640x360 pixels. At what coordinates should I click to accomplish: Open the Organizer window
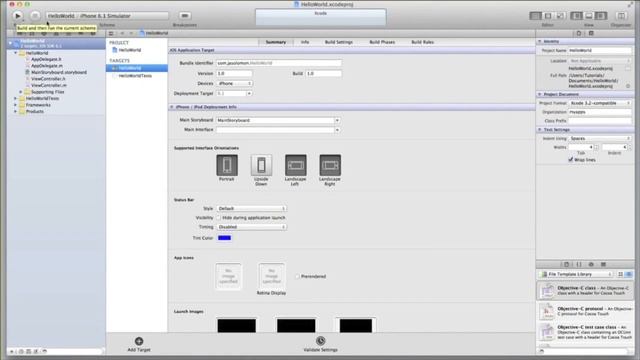(x=621, y=16)
